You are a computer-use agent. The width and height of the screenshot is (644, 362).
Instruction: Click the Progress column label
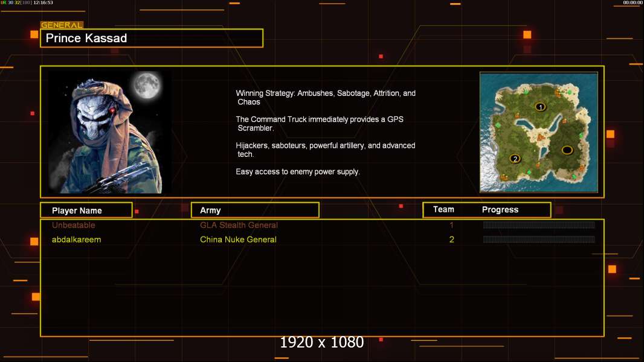pos(500,209)
